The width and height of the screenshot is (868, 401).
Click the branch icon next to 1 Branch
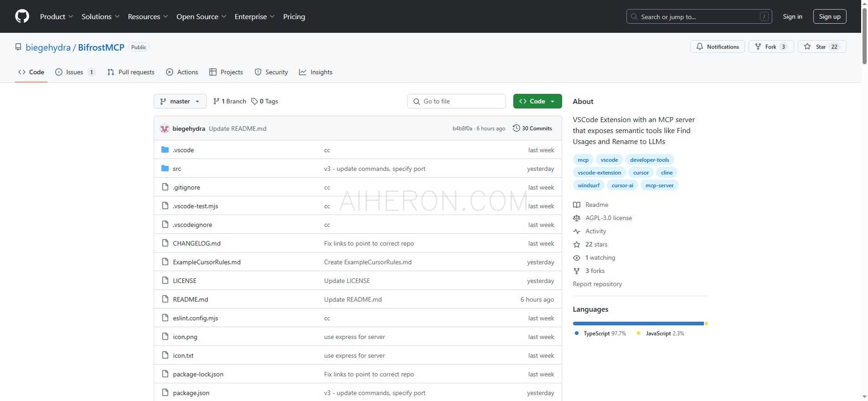pos(216,101)
